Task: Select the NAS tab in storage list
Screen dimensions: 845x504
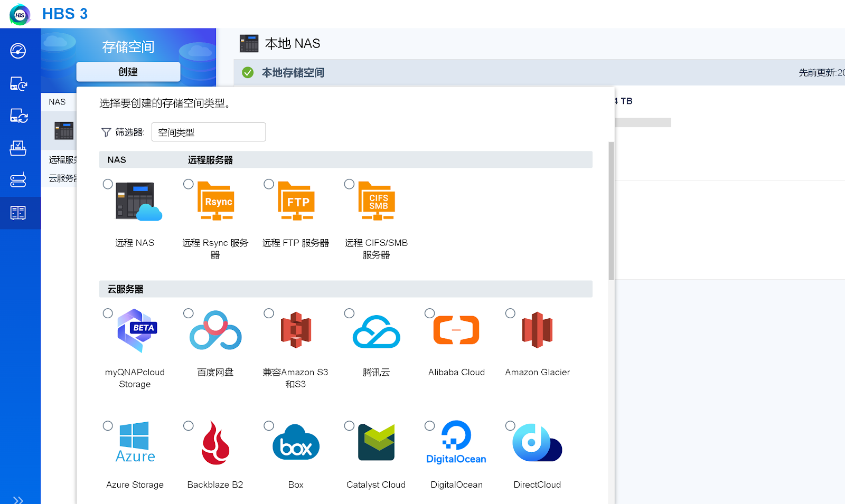Action: point(58,102)
